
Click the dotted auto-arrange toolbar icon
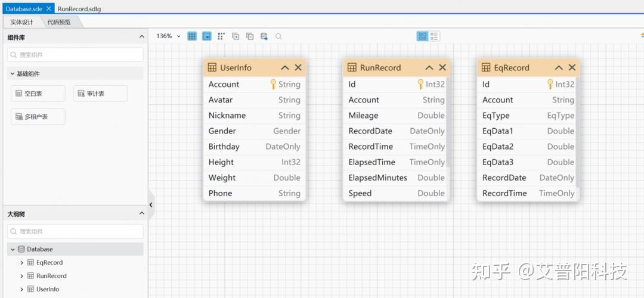221,36
